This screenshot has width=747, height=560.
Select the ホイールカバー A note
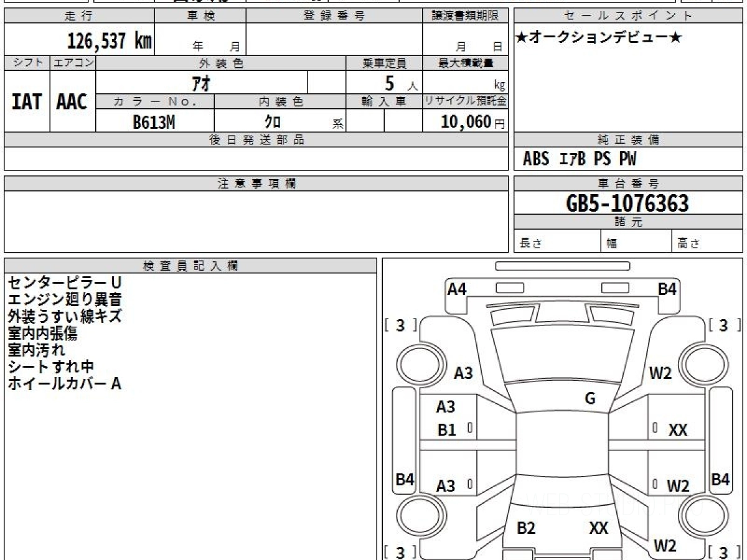[x=65, y=383]
